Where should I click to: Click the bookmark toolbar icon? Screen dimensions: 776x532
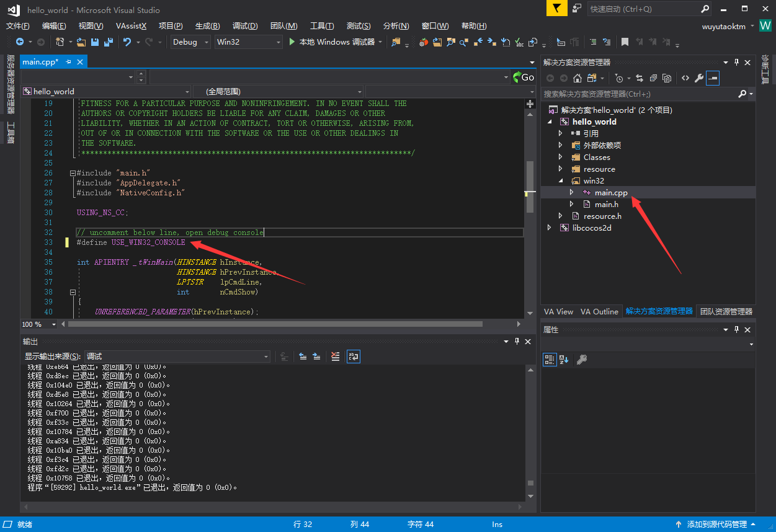[x=625, y=42]
